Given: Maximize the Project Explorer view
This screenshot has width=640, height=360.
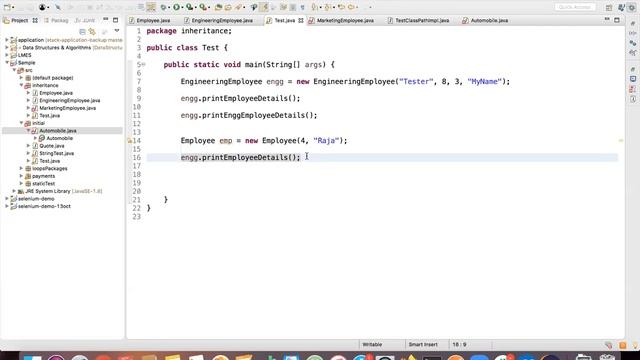Looking at the screenshot, I should 116,20.
